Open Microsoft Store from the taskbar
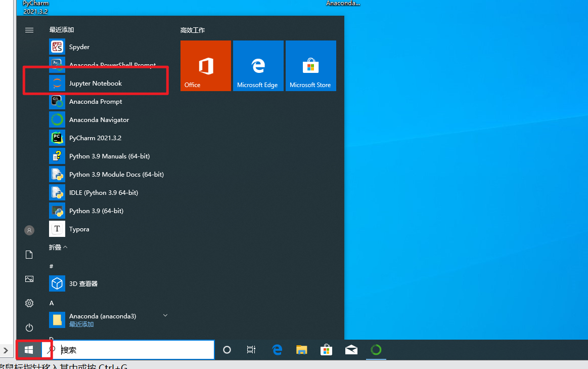588x369 pixels. coord(326,350)
